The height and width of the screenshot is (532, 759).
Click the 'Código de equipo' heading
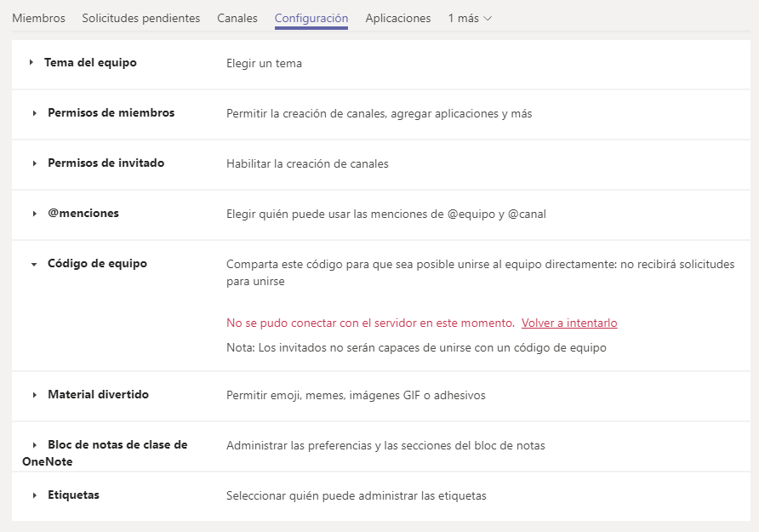tap(97, 264)
